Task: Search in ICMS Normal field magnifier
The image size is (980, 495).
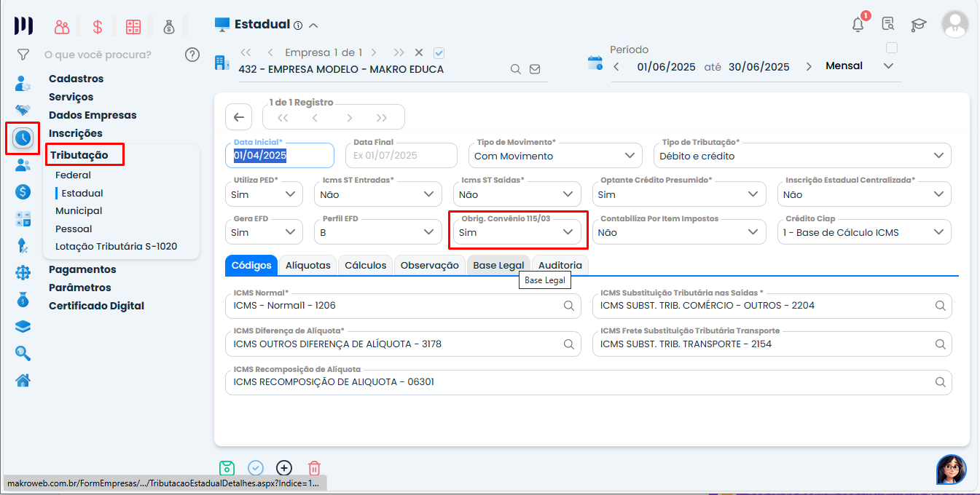Action: coord(569,306)
